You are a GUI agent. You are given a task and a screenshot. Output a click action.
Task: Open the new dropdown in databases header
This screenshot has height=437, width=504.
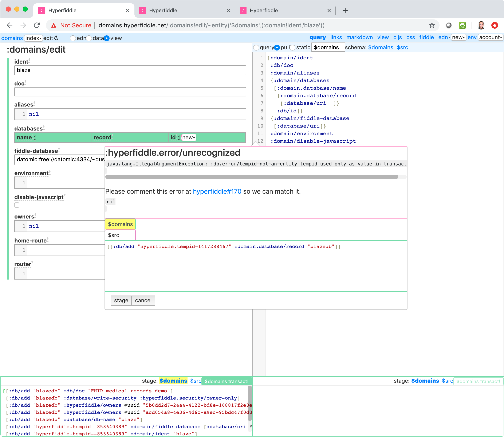click(x=188, y=137)
